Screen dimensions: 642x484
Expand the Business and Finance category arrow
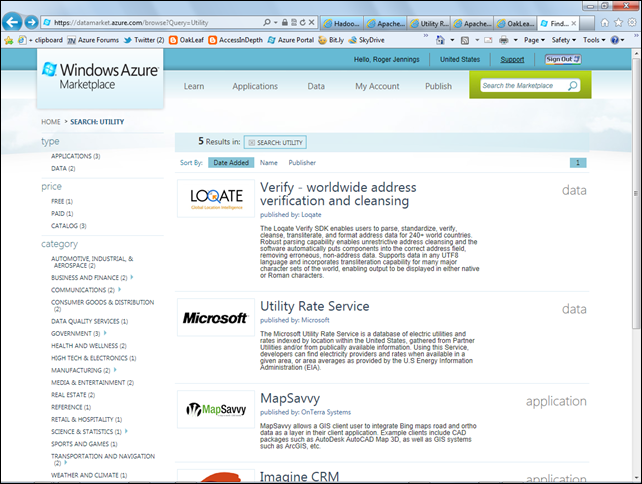tap(132, 277)
